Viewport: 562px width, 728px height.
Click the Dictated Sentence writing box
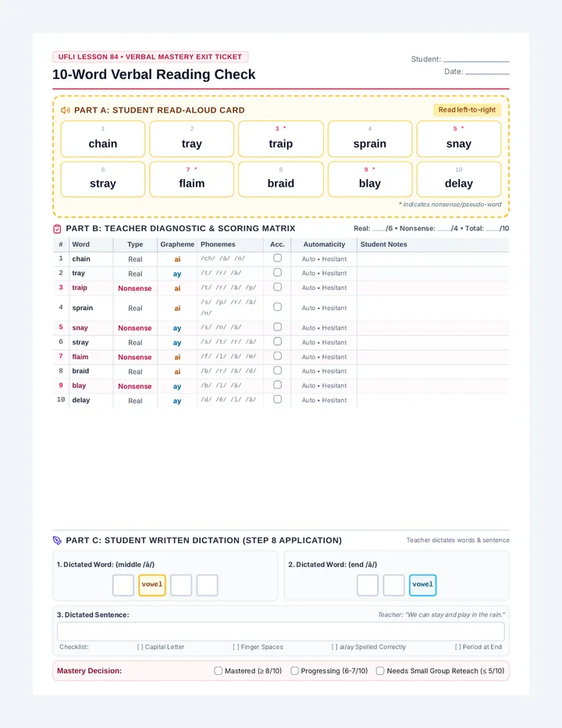click(x=281, y=631)
